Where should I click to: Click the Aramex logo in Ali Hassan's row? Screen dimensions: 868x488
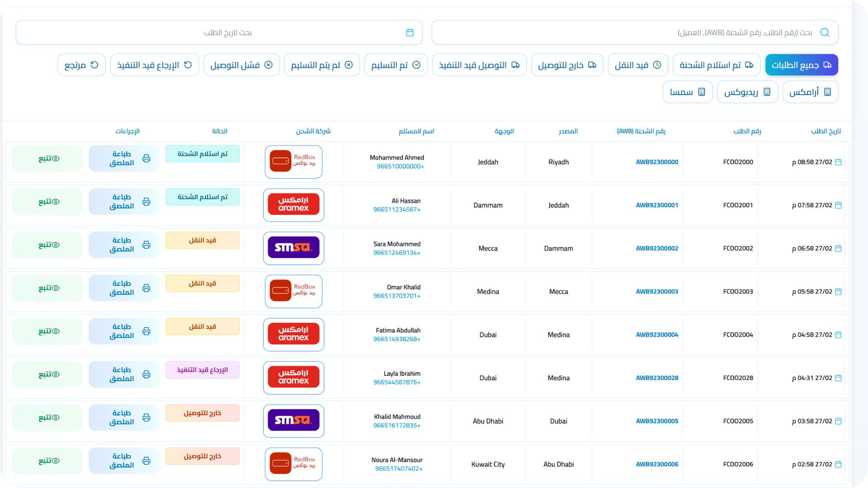coord(293,205)
